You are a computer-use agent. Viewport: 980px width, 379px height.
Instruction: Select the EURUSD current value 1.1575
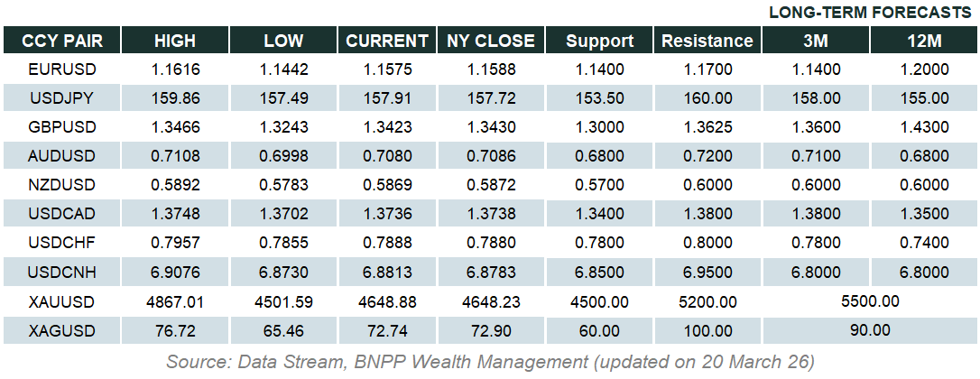387,69
